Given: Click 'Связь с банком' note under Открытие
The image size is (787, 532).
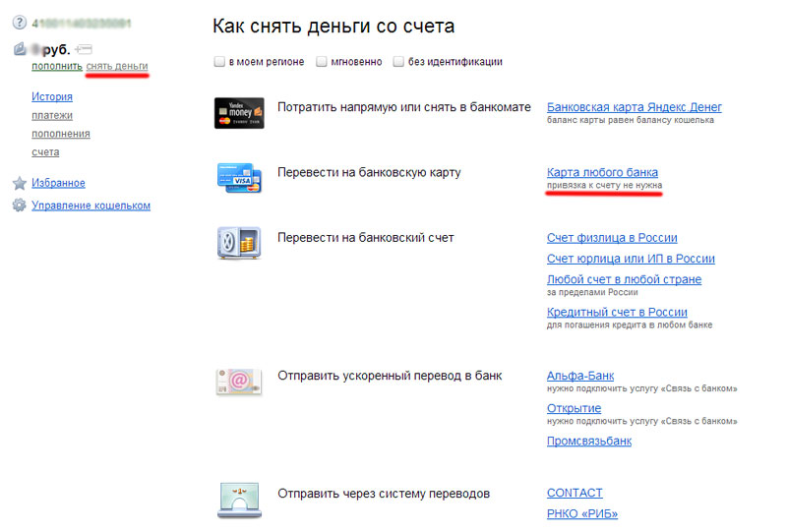Looking at the screenshot, I should tap(642, 421).
